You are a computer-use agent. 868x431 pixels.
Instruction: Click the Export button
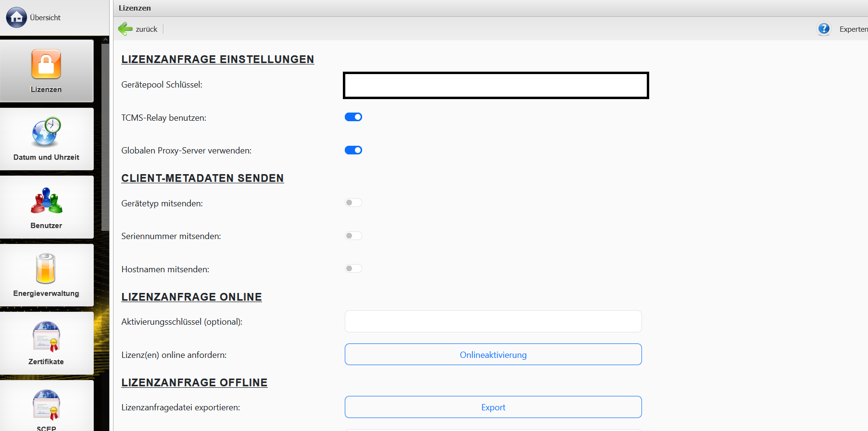[493, 407]
